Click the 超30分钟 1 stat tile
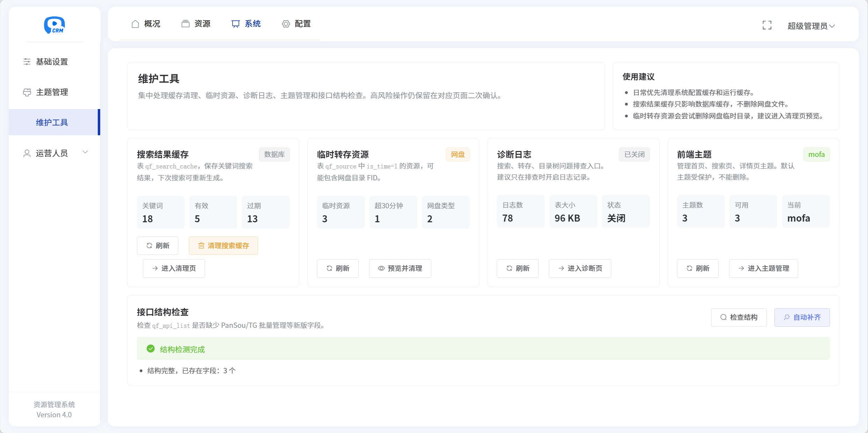868x433 pixels. tap(393, 212)
